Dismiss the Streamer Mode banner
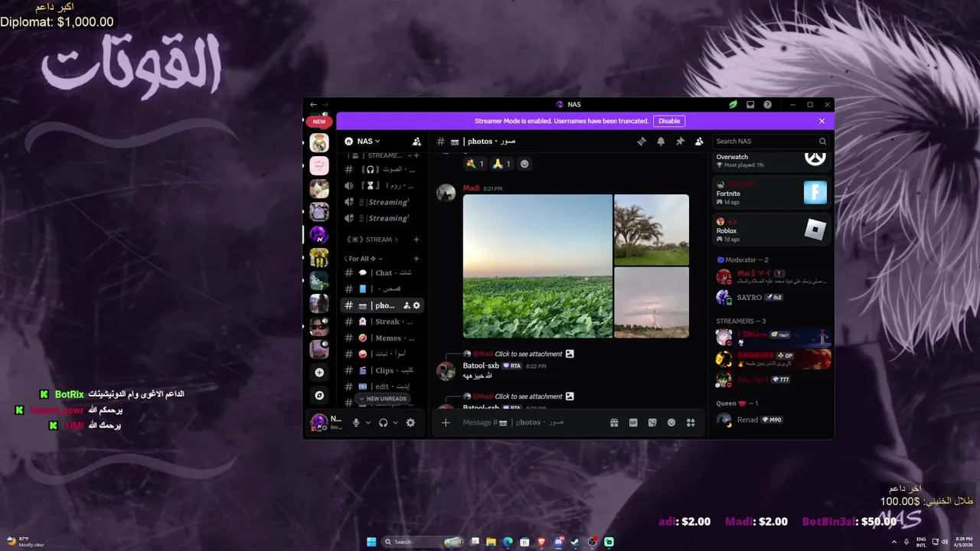Screen dimensions: 980x551 tap(822, 121)
